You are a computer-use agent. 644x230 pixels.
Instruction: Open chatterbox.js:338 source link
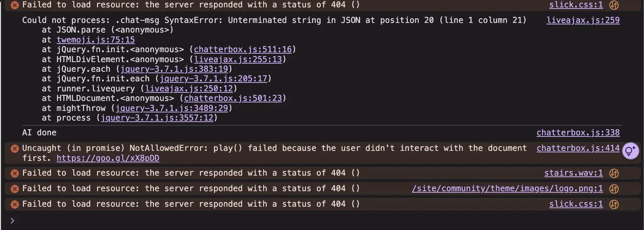pos(578,132)
